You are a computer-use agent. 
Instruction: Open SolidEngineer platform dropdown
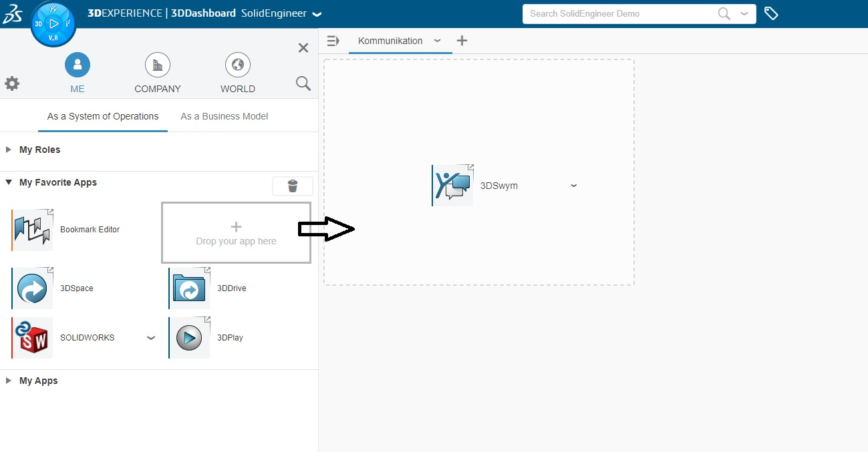pyautogui.click(x=317, y=14)
